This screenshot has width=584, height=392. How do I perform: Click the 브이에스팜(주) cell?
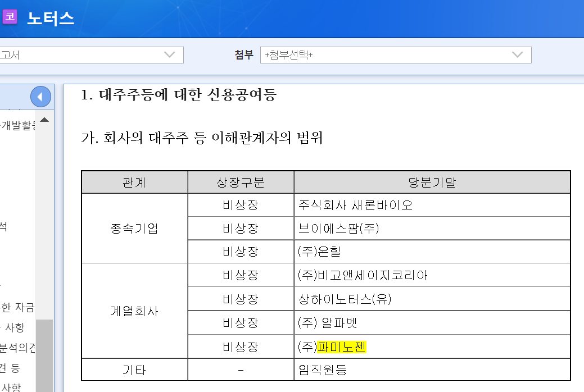(x=432, y=228)
